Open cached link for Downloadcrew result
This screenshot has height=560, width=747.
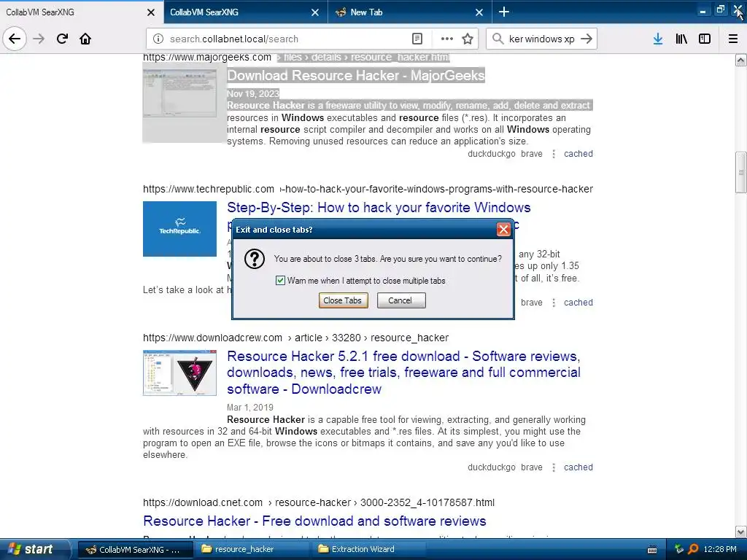(x=578, y=467)
